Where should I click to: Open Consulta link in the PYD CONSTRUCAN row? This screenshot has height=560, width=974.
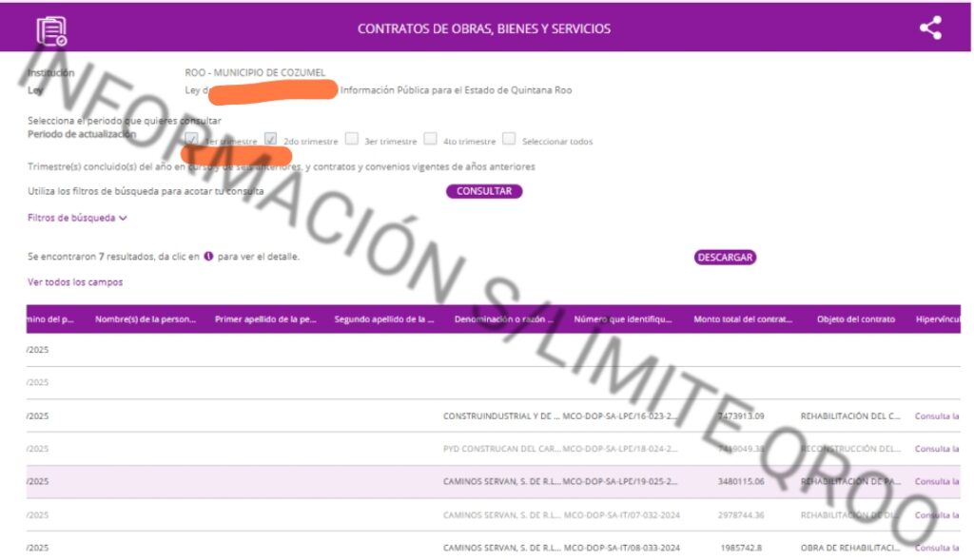[936, 449]
